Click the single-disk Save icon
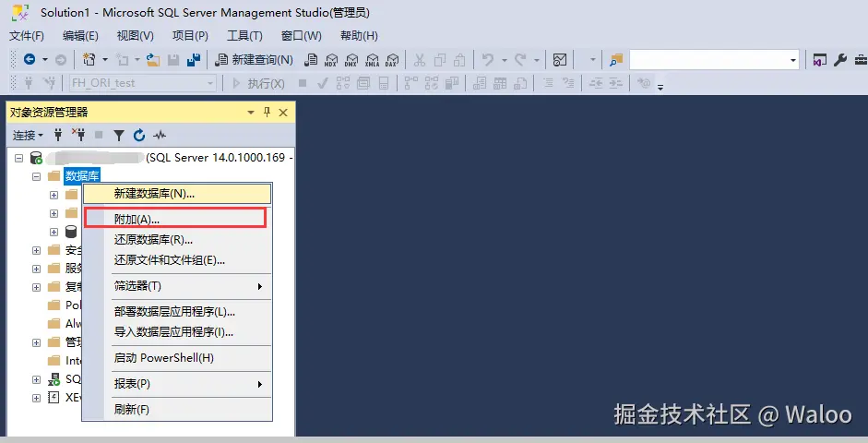Screen dimensions: 868x443 pos(173,59)
